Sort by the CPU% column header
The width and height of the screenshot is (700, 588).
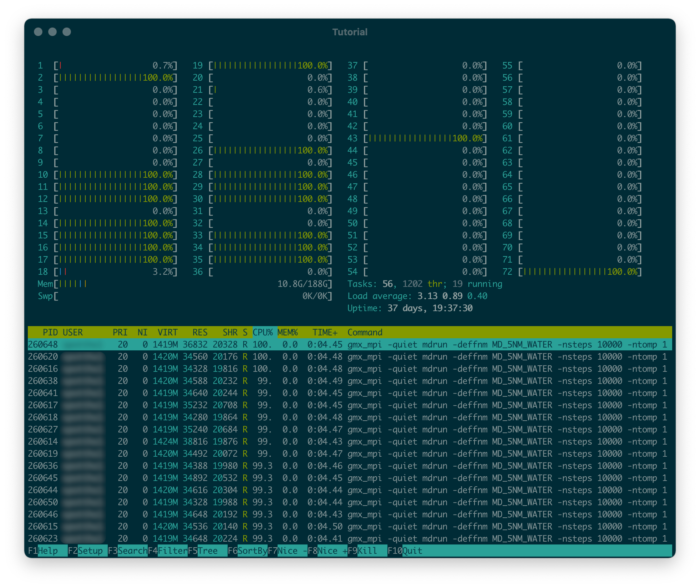click(x=263, y=332)
